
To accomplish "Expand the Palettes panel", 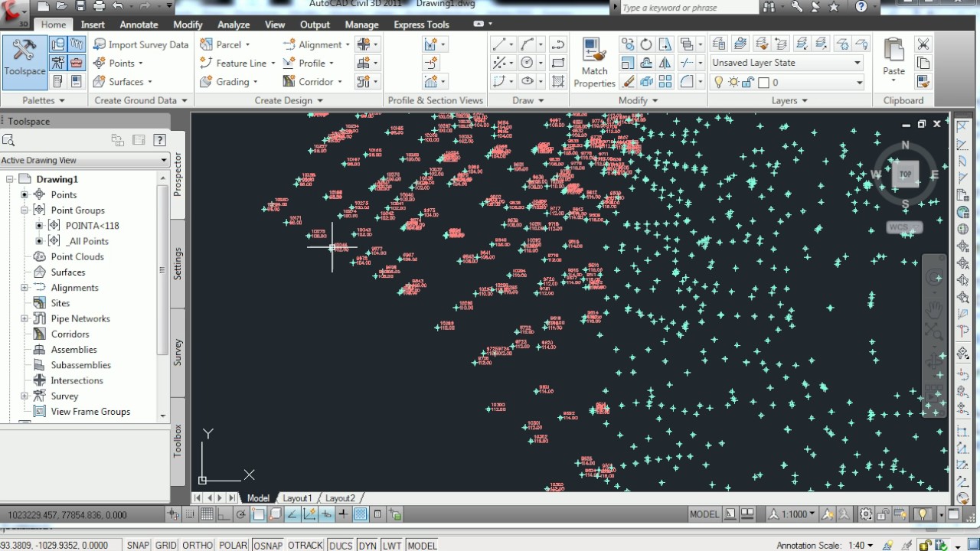I will click(43, 100).
